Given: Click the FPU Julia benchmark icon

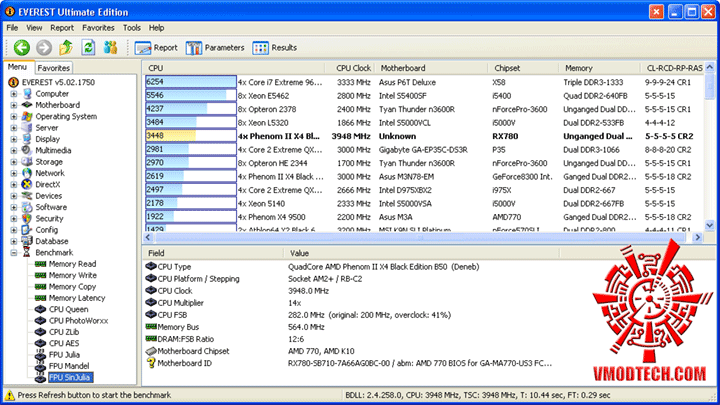Looking at the screenshot, I should coord(40,355).
